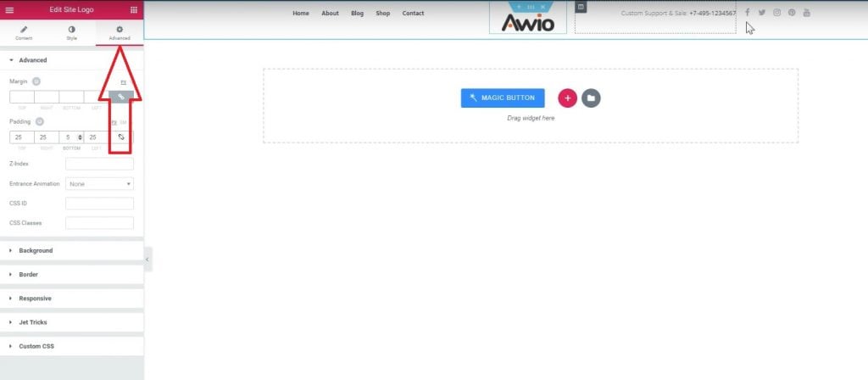Viewport: 868px width, 380px height.
Task: Open the widgets grid panel
Action: click(133, 9)
